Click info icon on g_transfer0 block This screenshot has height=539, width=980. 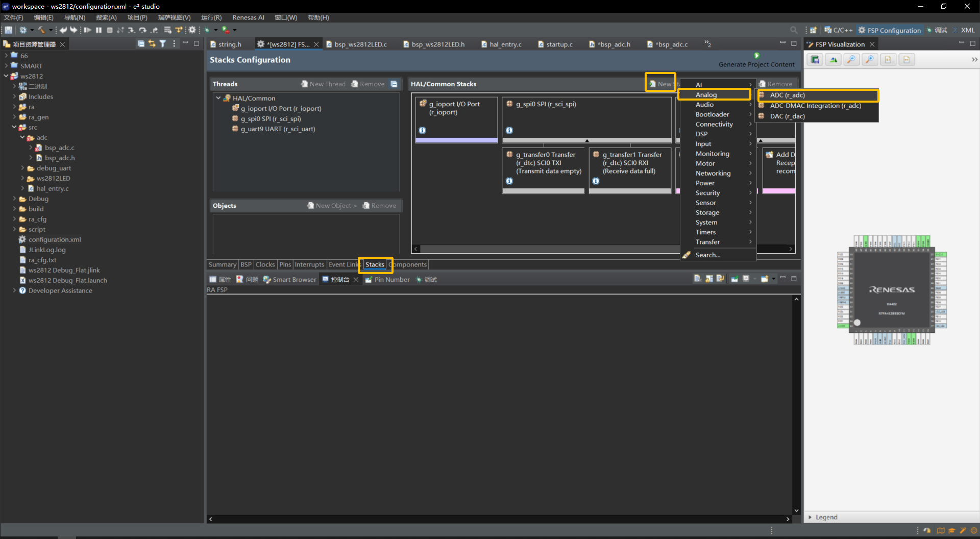point(509,181)
